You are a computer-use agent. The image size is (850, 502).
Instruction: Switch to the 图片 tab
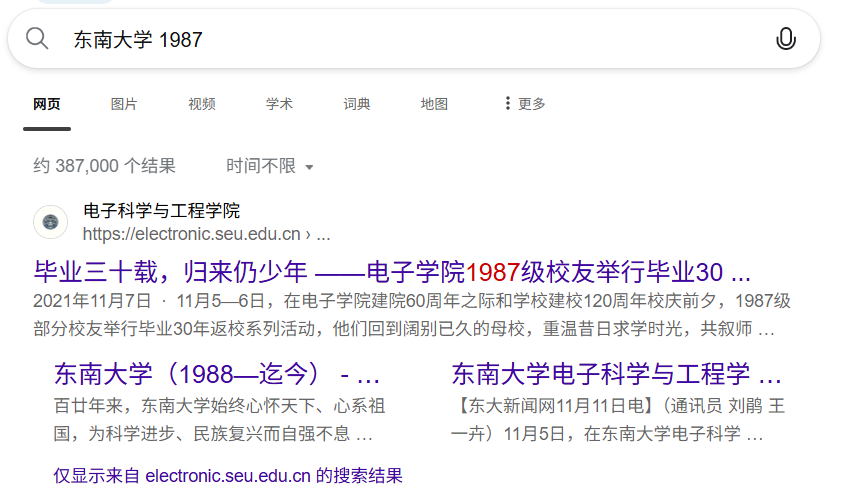coord(124,104)
